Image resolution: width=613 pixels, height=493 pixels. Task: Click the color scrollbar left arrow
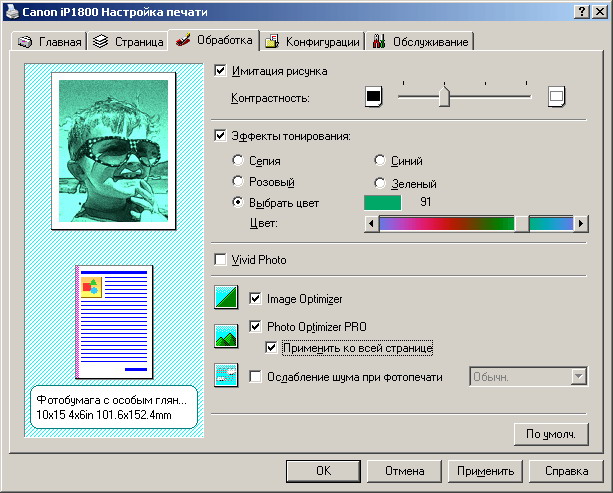point(371,224)
